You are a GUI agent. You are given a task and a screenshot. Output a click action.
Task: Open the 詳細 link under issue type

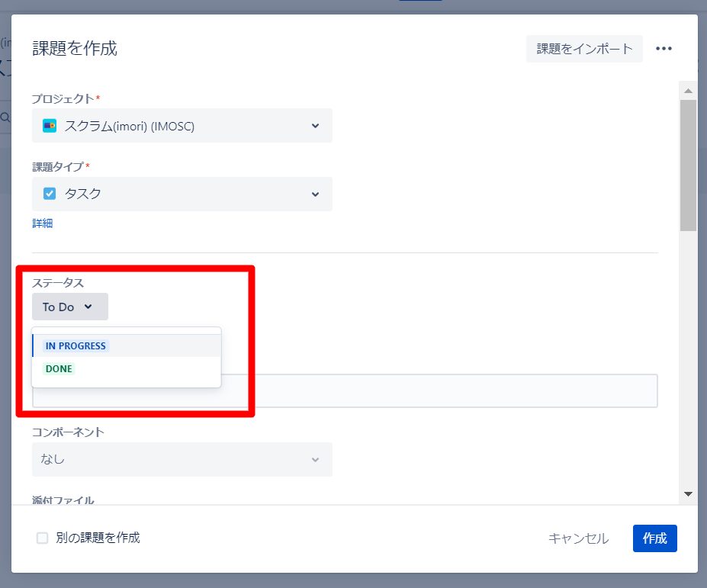point(42,223)
